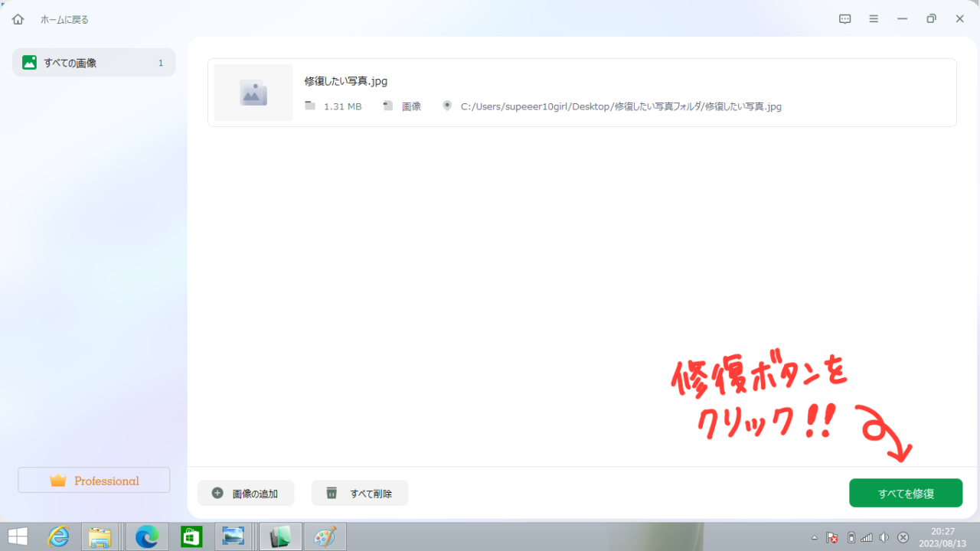Click the trash icon beside すべて削除
980x551 pixels.
331,493
